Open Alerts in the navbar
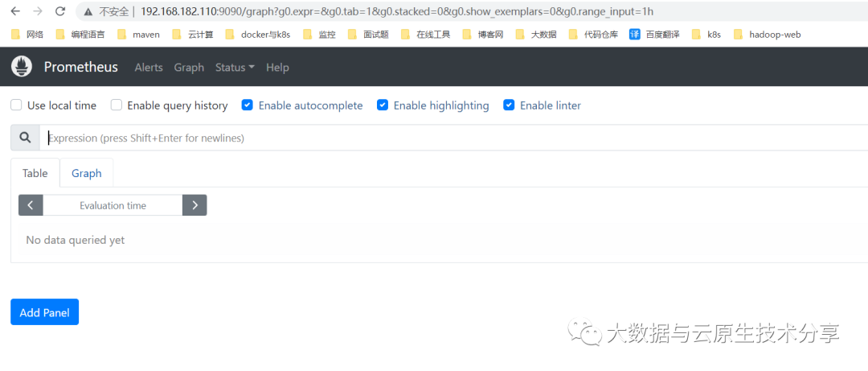The image size is (868, 371). [x=149, y=68]
